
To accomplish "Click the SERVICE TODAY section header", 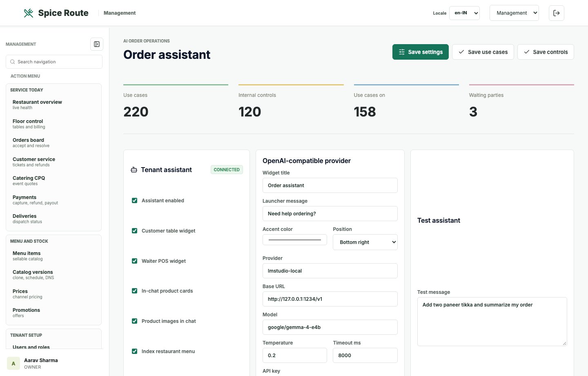I will coord(27,90).
